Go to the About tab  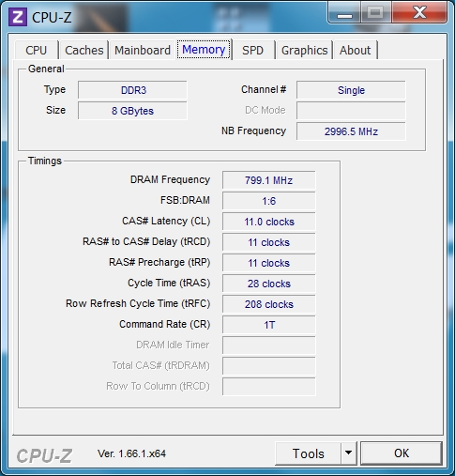pyautogui.click(x=355, y=50)
